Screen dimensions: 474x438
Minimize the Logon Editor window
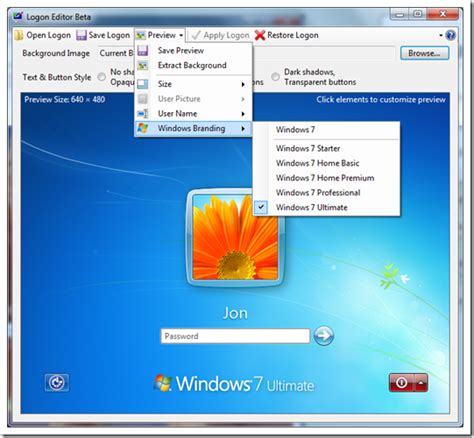point(400,14)
